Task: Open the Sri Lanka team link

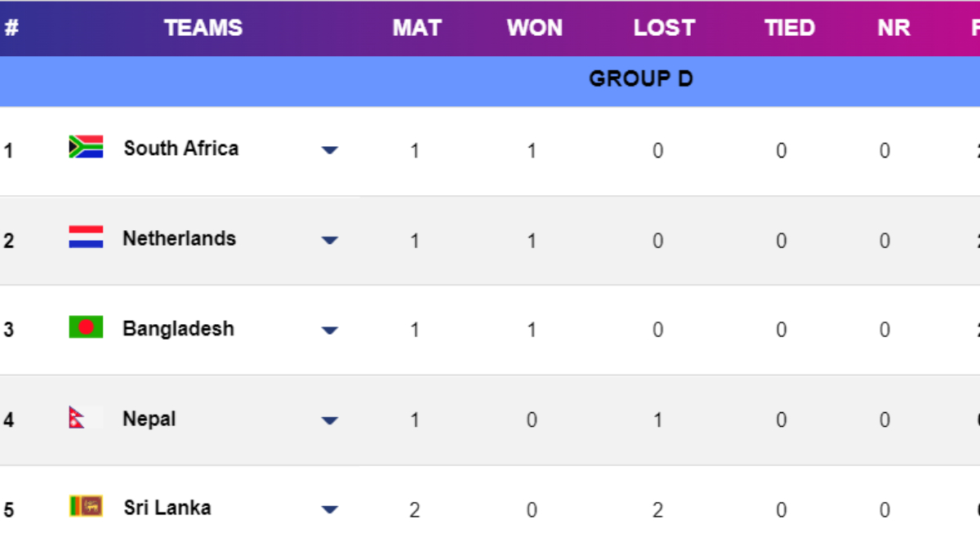Action: (166, 507)
